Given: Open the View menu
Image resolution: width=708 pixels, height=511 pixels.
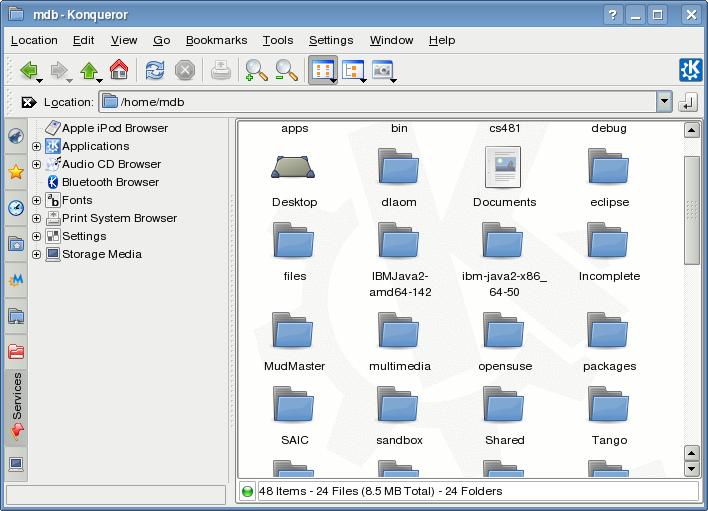Looking at the screenshot, I should 124,40.
